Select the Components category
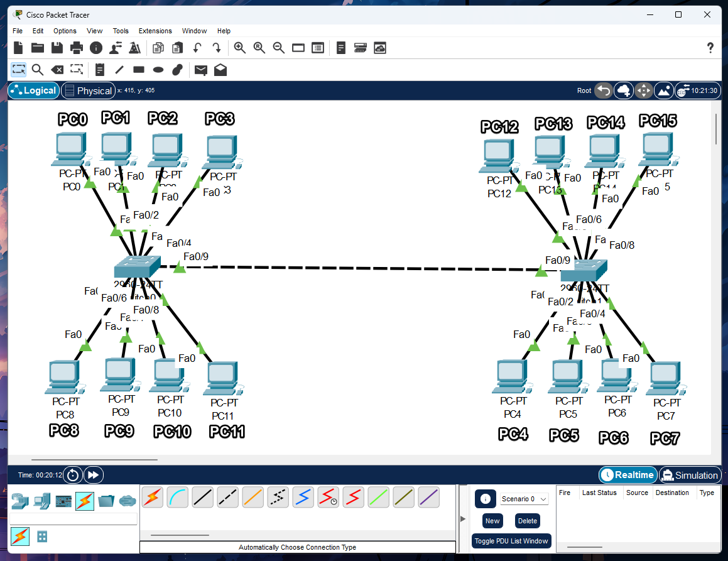 coord(63,501)
